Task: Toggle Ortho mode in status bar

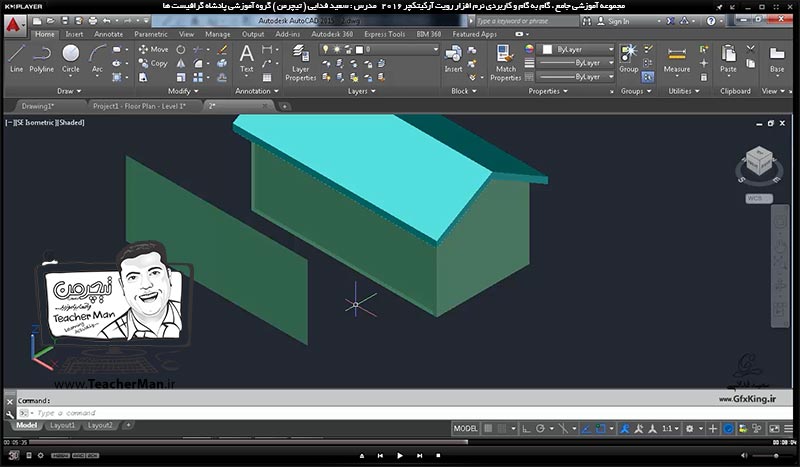Action: (526, 429)
